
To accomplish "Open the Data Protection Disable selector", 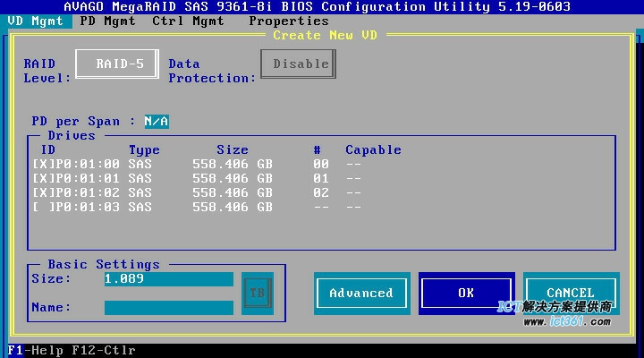I will (298, 64).
